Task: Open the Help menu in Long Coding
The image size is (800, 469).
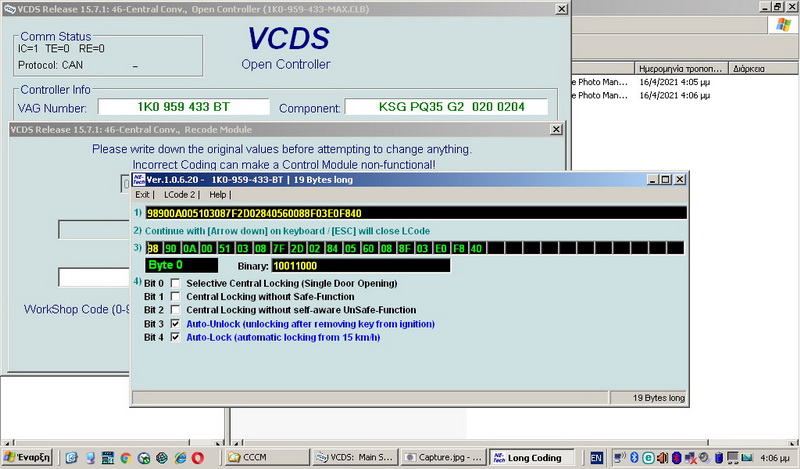Action: point(217,194)
